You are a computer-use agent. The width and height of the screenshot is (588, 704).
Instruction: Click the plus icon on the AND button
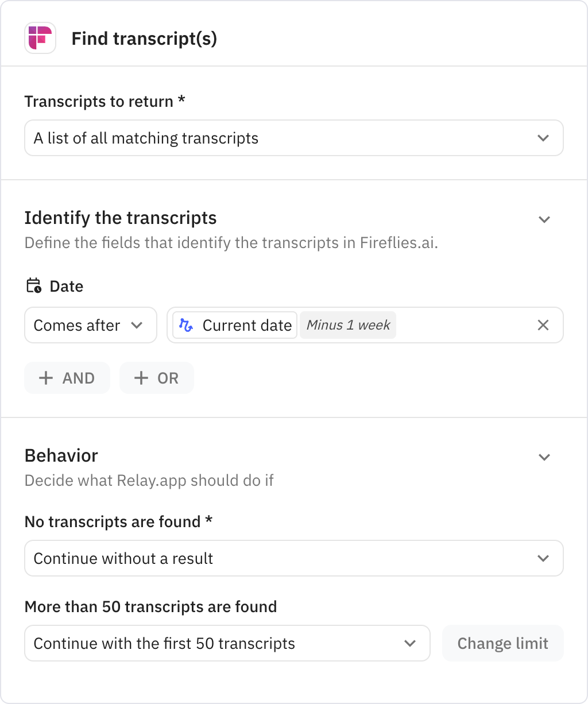(x=46, y=378)
